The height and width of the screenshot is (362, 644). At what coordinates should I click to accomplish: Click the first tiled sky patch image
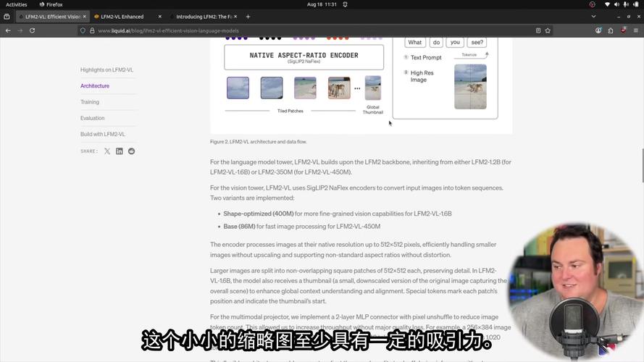coord(238,88)
